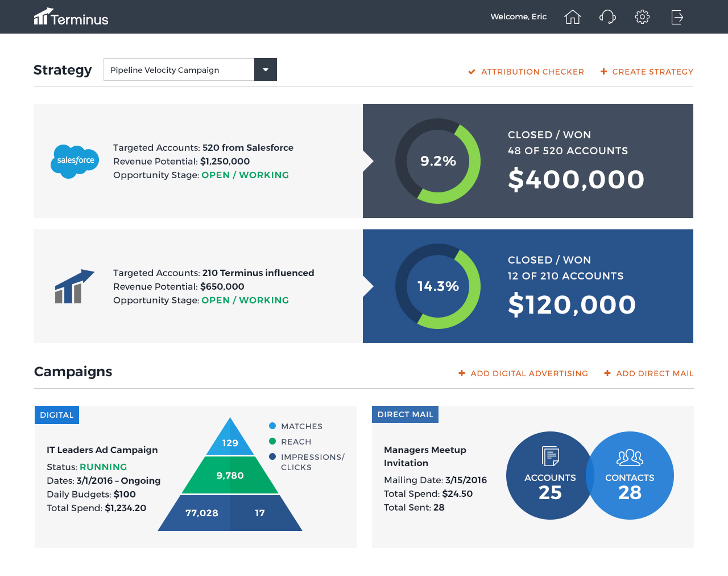Click plus icon beside Add Digital Advertising
The height and width of the screenshot is (576, 728).
[462, 373]
